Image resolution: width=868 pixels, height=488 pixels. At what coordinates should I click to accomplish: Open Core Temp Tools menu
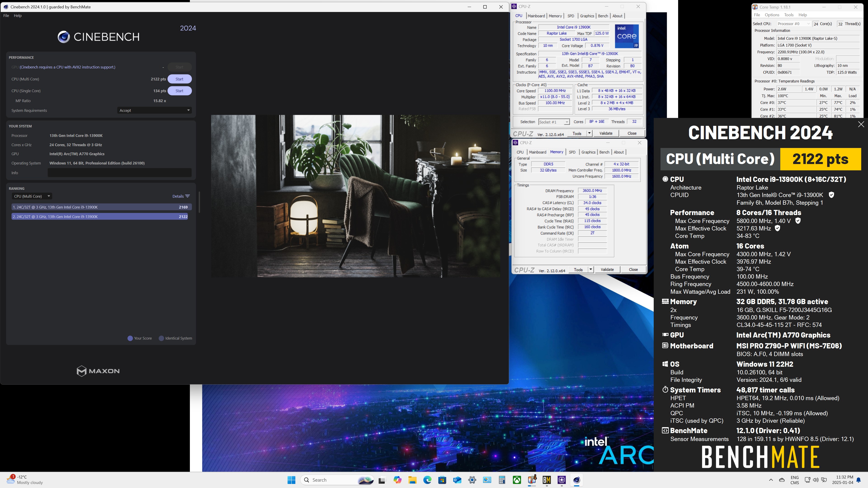tap(789, 15)
